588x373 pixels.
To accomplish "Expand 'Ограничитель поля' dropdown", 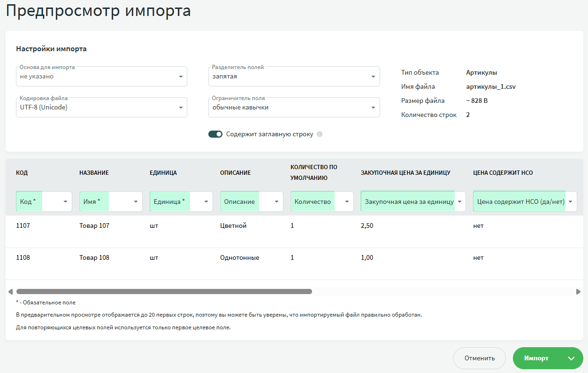I will point(294,108).
